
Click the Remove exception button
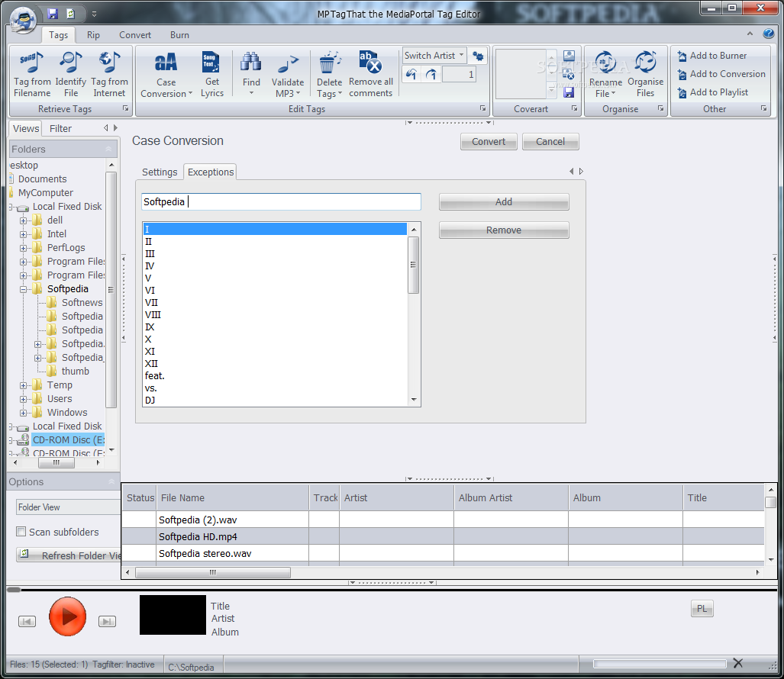point(504,230)
